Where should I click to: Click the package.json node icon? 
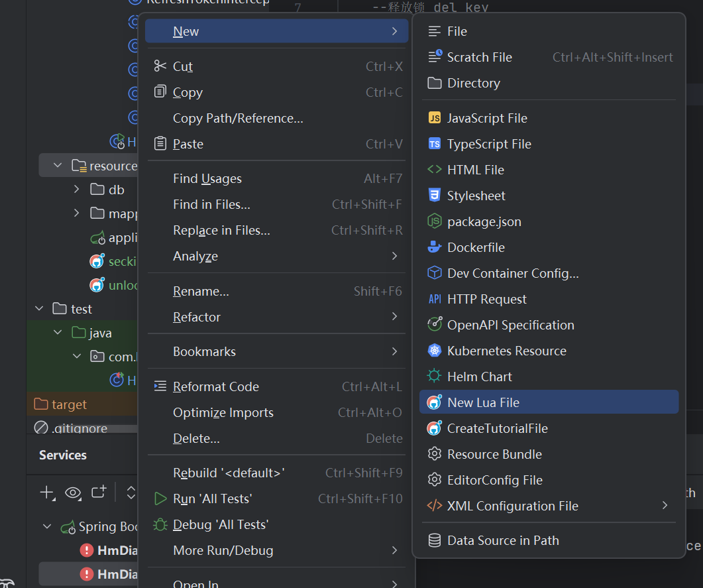click(x=434, y=221)
